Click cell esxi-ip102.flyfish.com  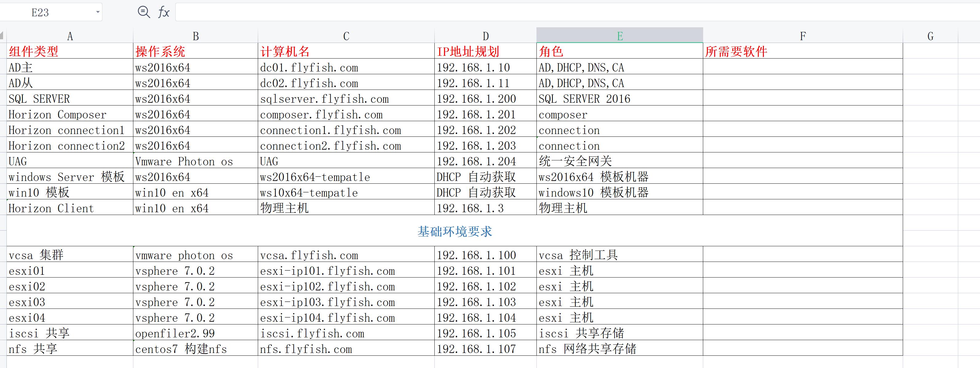coord(346,286)
